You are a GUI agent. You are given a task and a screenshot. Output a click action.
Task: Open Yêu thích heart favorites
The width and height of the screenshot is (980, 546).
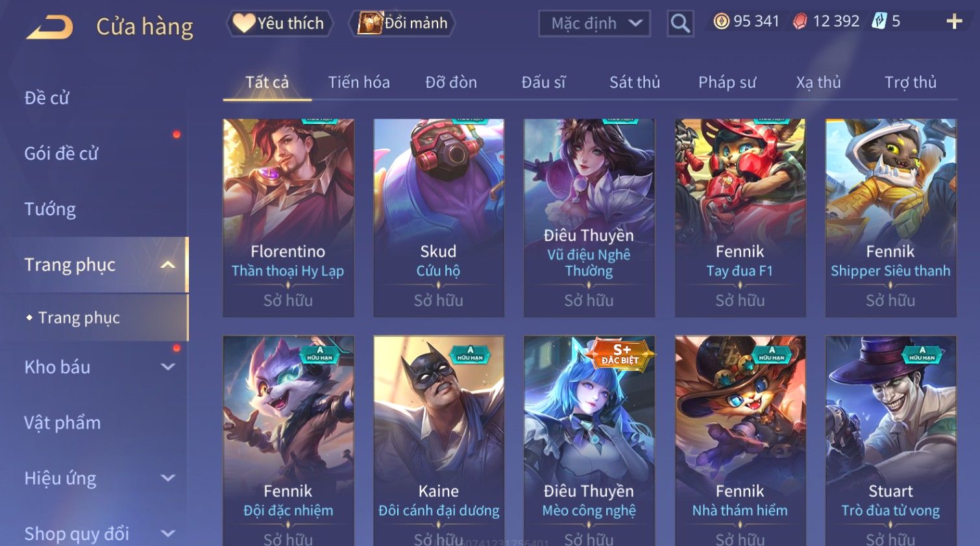(279, 23)
